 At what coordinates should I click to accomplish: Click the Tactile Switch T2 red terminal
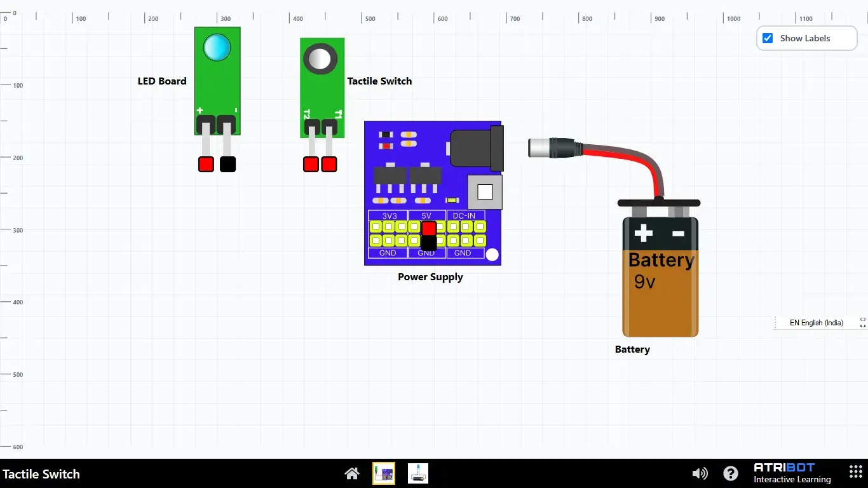pos(311,164)
